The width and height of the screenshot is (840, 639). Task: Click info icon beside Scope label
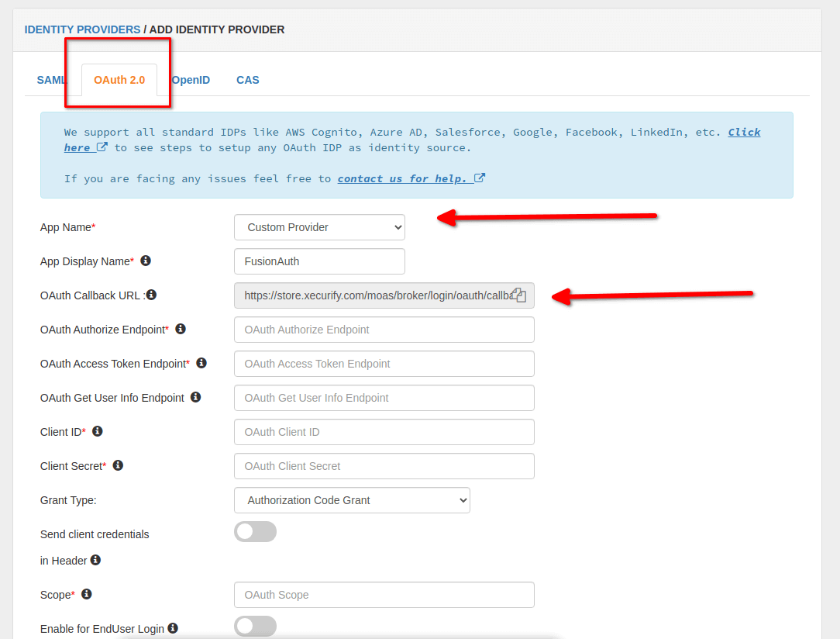86,594
